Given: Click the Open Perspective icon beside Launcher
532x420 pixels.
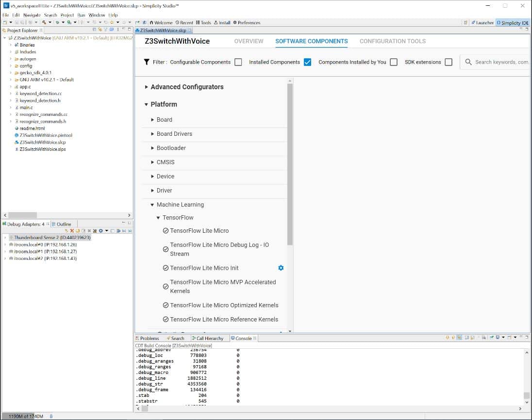Looking at the screenshot, I should pyautogui.click(x=465, y=23).
